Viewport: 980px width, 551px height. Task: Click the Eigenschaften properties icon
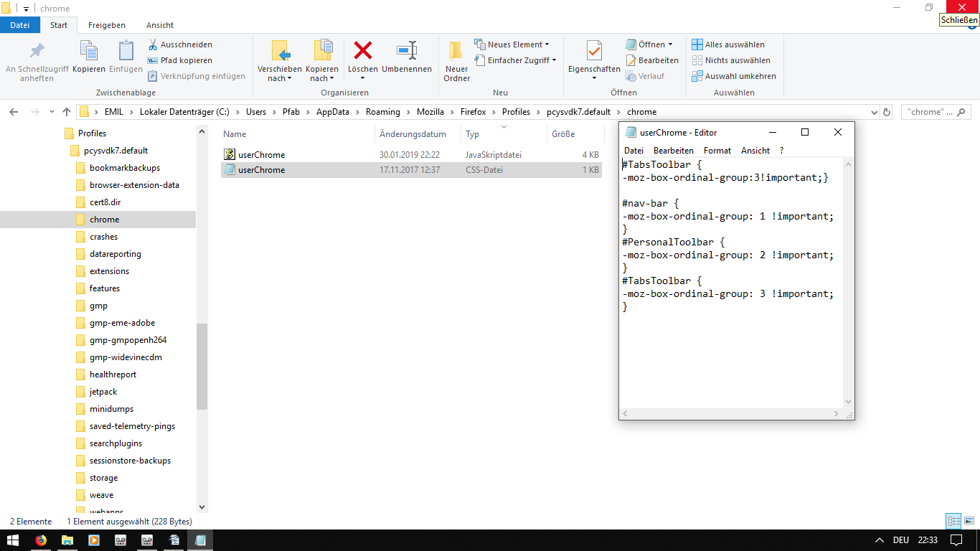point(593,51)
